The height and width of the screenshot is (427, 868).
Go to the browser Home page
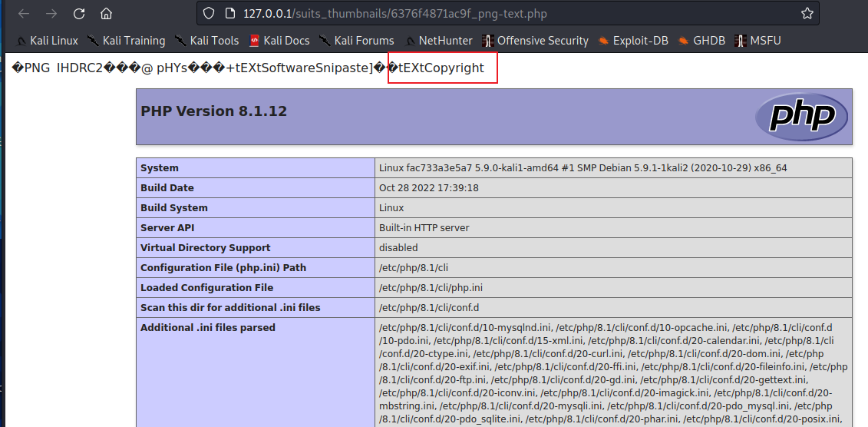[x=106, y=13]
